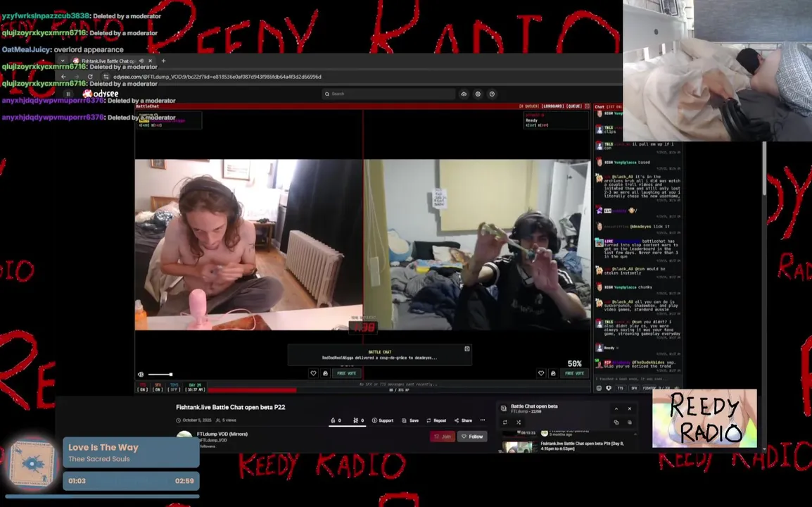The height and width of the screenshot is (507, 812).
Task: Open FTLdump VOD (Mirrors) channel link
Action: (222, 434)
